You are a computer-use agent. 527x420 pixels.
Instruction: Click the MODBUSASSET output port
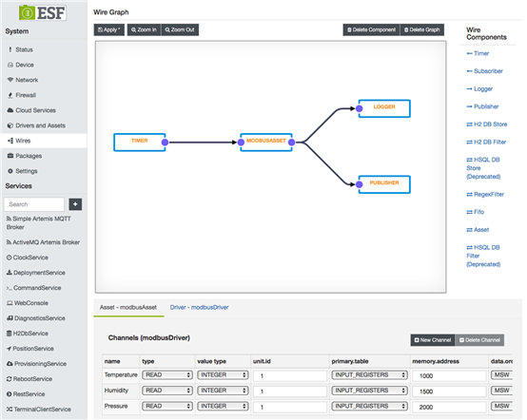coord(292,143)
